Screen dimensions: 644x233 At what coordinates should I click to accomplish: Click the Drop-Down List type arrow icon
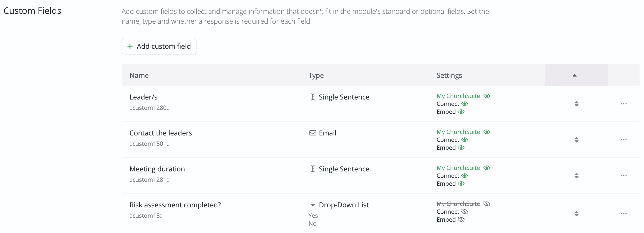click(x=312, y=205)
